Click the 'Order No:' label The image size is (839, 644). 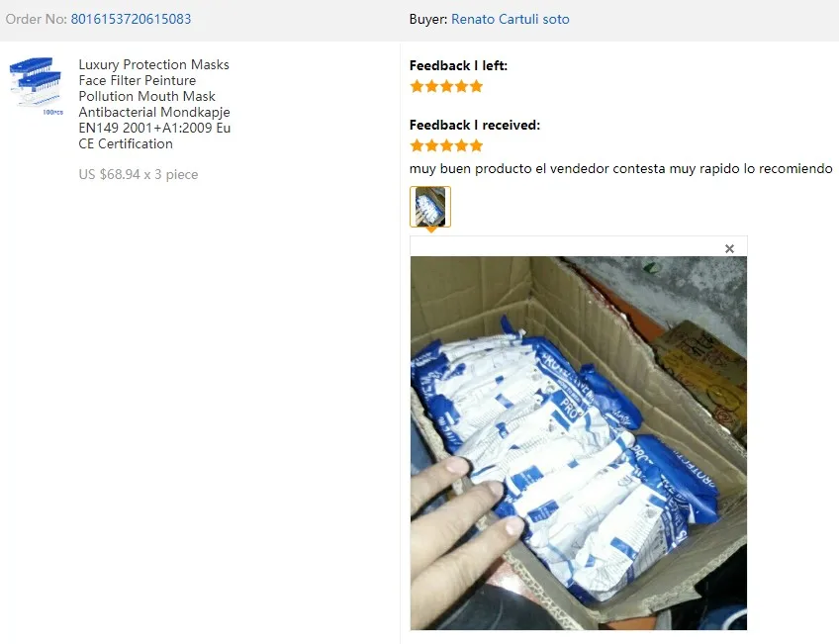pyautogui.click(x=37, y=19)
